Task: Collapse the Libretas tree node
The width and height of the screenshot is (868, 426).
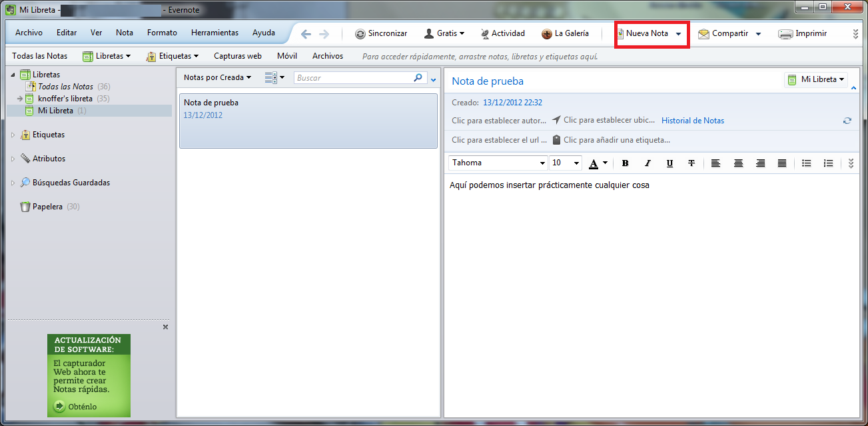Action: [14, 75]
